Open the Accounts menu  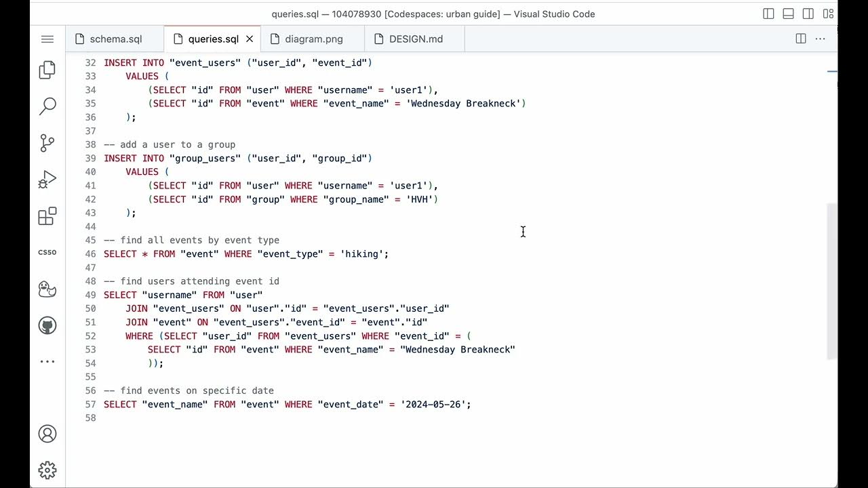[47, 434]
